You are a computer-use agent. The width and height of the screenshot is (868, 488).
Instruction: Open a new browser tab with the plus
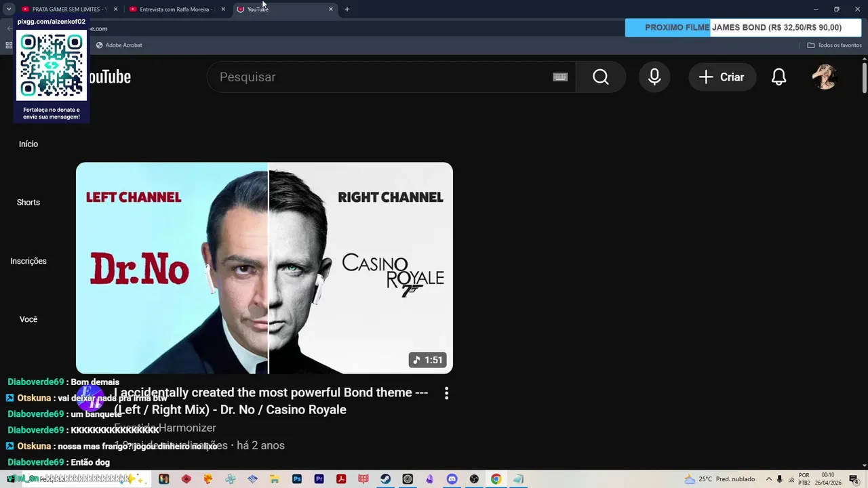pos(347,9)
